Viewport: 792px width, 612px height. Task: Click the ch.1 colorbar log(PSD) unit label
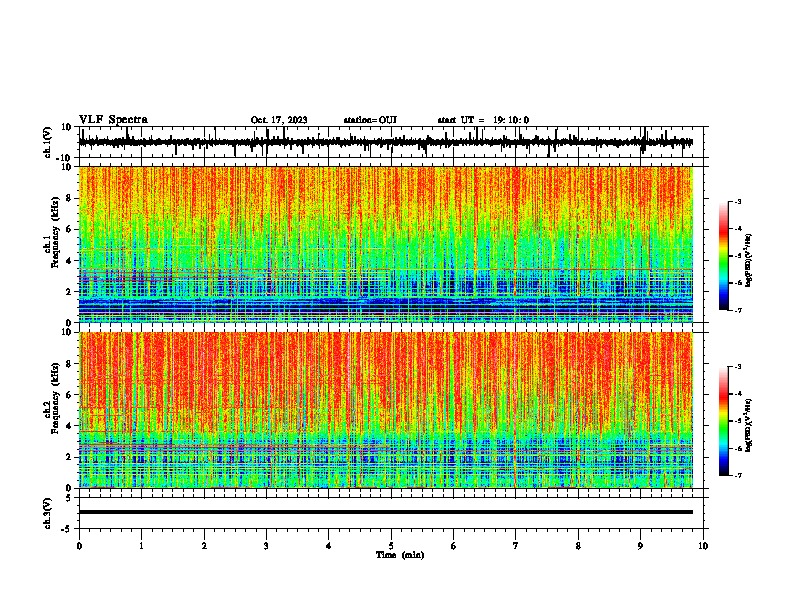(x=749, y=260)
